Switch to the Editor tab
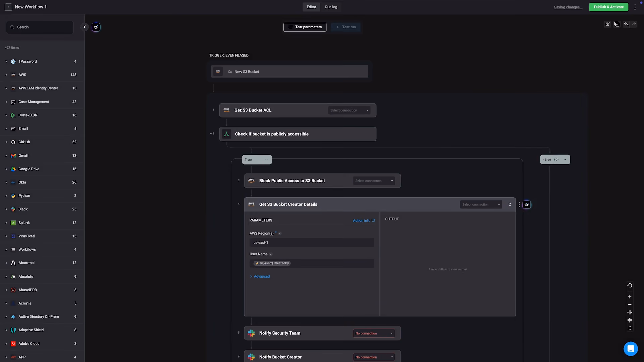 pyautogui.click(x=311, y=7)
